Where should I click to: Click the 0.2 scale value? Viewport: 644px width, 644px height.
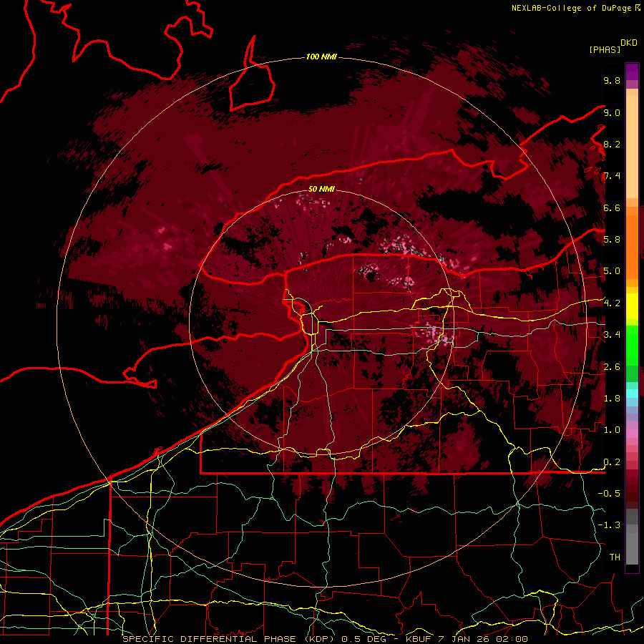point(612,462)
